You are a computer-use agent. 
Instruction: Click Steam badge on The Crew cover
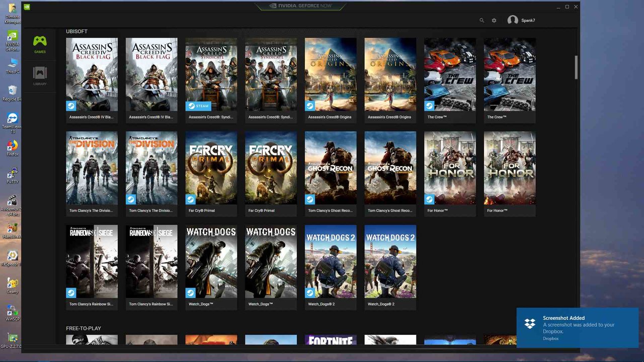click(429, 106)
